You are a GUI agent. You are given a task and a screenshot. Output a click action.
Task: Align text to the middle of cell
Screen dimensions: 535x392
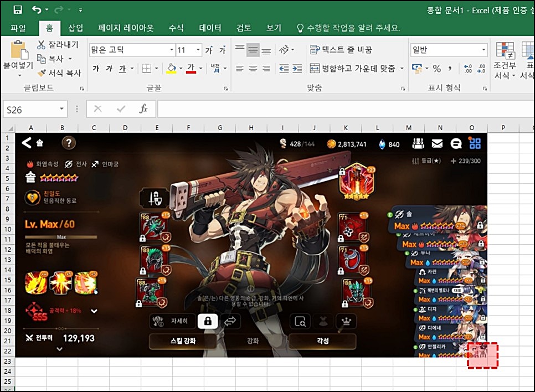(253, 50)
